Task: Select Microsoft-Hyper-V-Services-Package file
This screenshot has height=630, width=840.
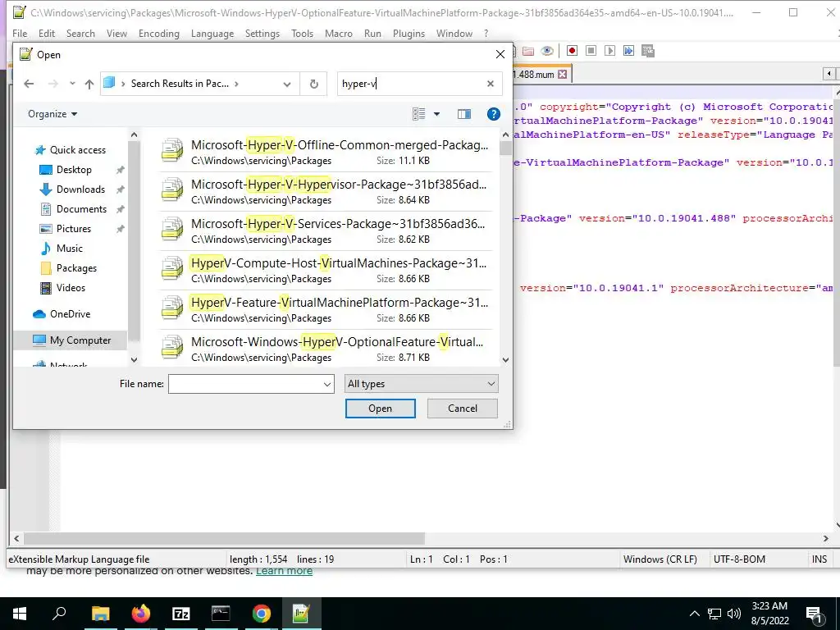Action: pos(326,231)
